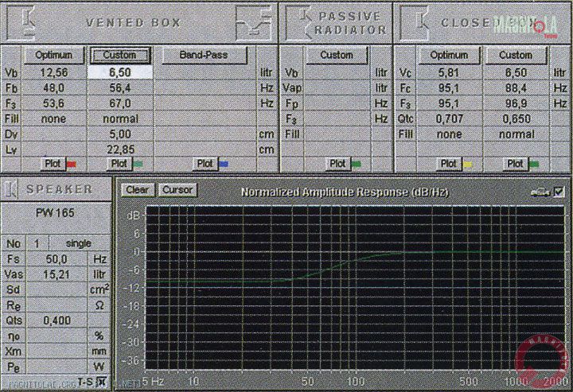Image resolution: width=573 pixels, height=392 pixels.
Task: Select the Fs field showing 50,0
Action: (x=57, y=259)
